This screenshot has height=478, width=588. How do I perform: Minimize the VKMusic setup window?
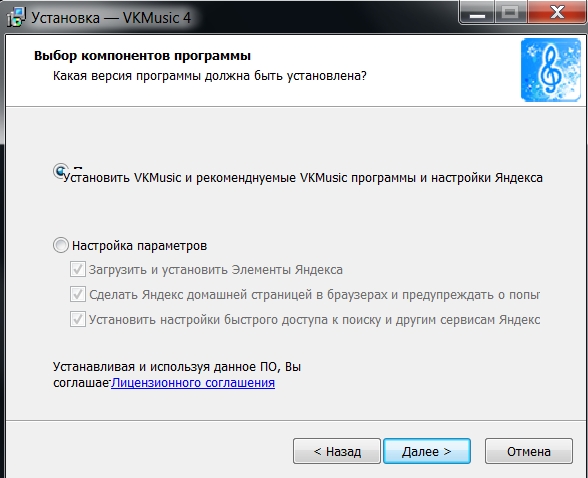pos(477,13)
